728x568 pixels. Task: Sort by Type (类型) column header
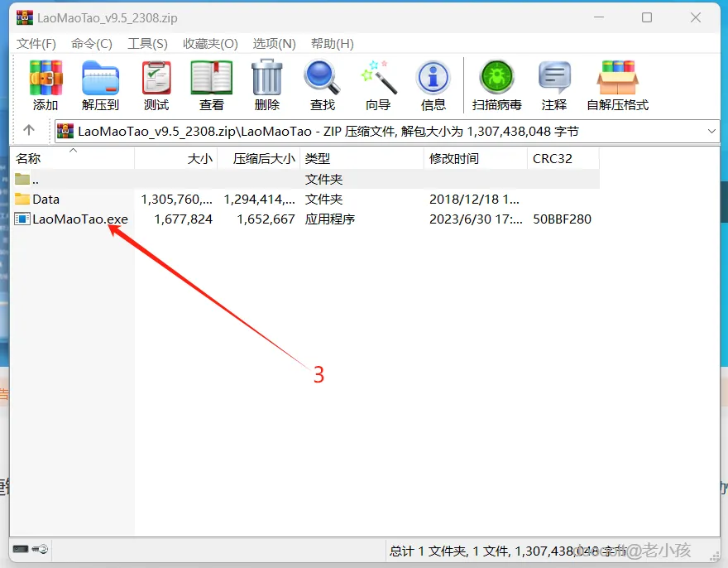[362, 158]
